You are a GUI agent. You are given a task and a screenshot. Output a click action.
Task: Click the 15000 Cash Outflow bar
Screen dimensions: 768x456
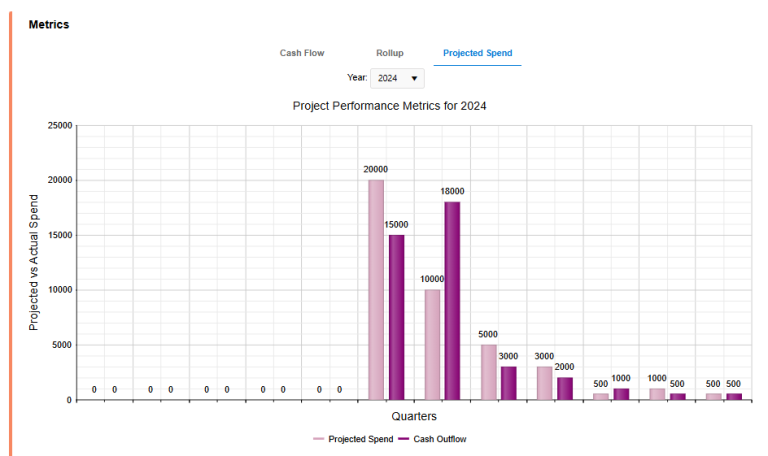pyautogui.click(x=397, y=317)
